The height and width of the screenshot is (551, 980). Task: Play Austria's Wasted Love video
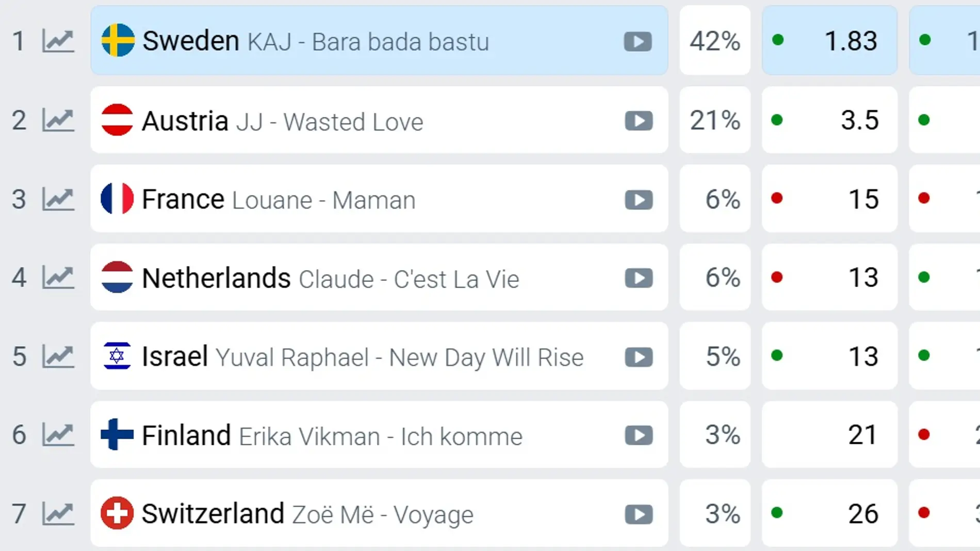639,121
